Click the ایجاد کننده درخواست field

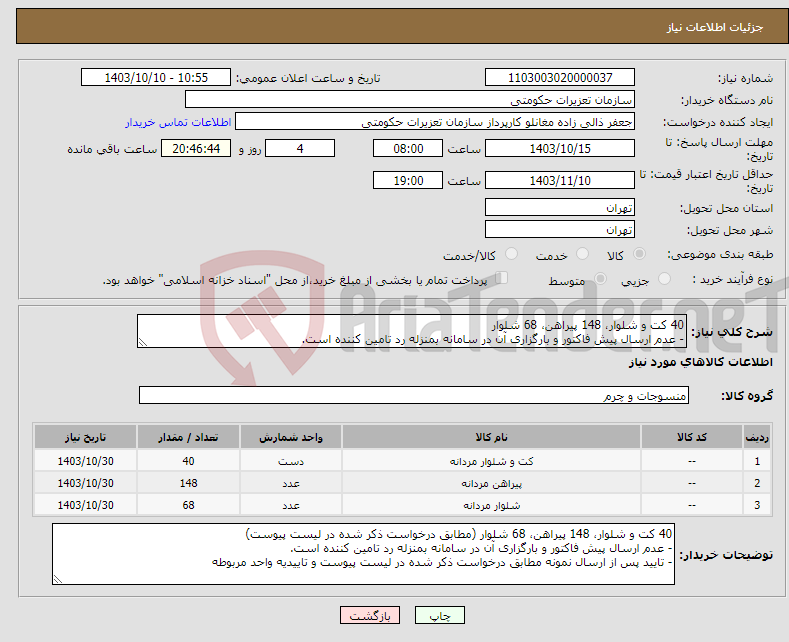(435, 122)
